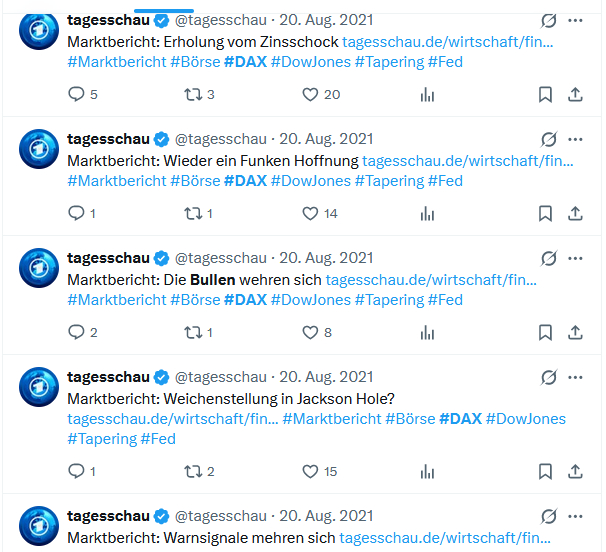606x552 pixels.
Task: Like the 'Weichenstellung in Jackson Hole?' tweet
Action: tap(310, 471)
